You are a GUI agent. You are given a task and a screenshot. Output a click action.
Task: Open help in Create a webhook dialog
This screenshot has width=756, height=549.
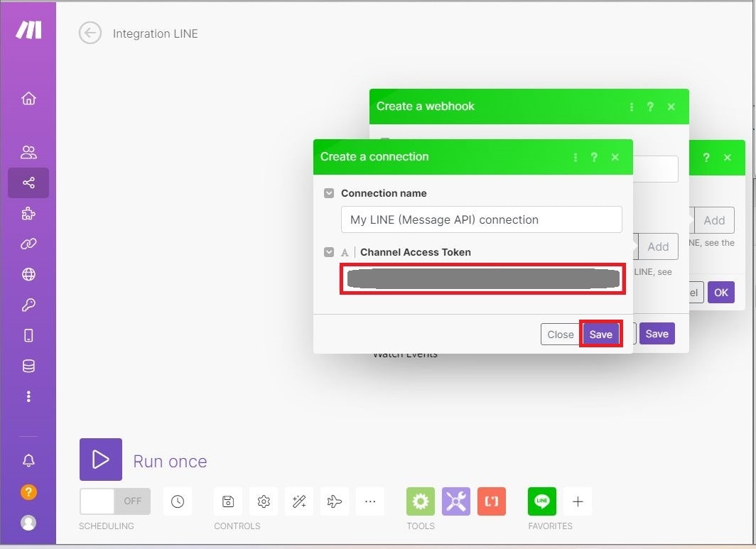coord(650,107)
